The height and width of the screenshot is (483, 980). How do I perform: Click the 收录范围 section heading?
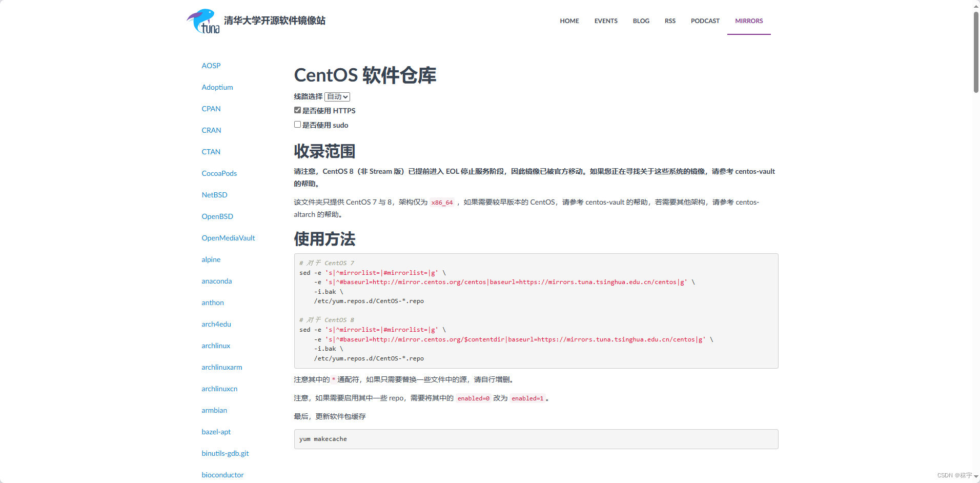pyautogui.click(x=324, y=151)
